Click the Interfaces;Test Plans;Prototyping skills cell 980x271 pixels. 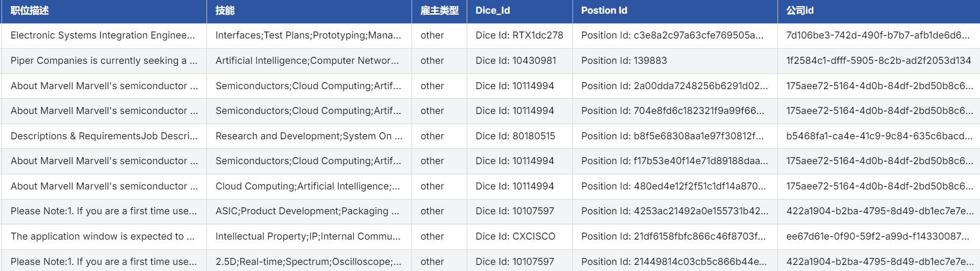tap(308, 35)
